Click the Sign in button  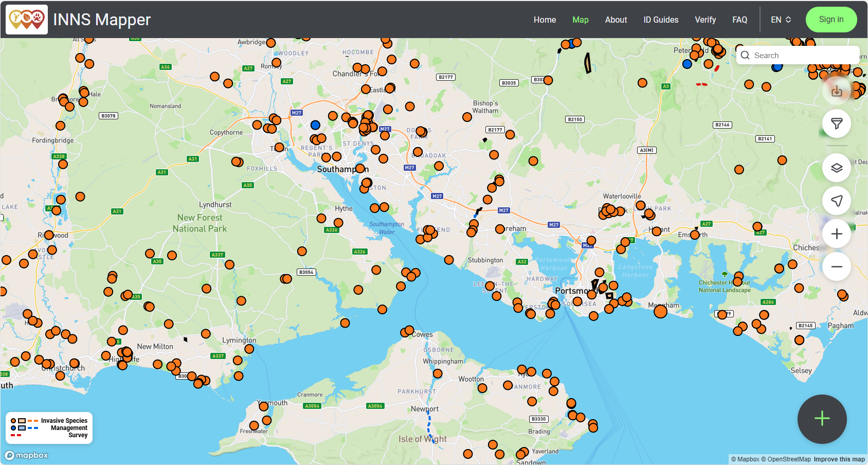[831, 19]
